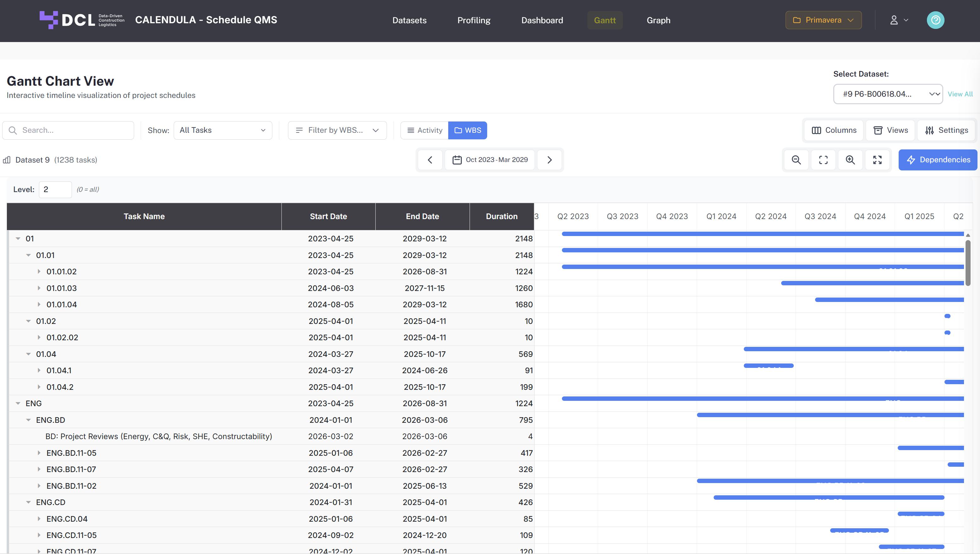980x554 pixels.
Task: Switch to Activity view mode
Action: pyautogui.click(x=425, y=131)
